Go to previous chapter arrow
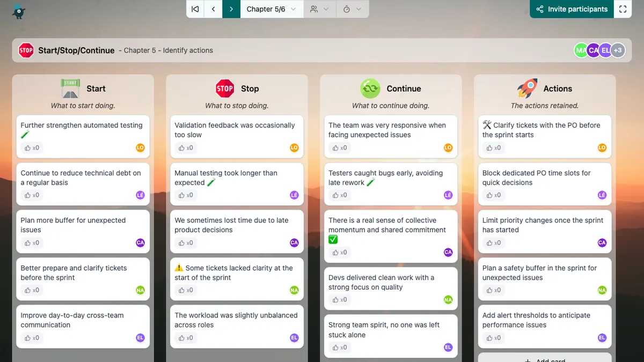 (213, 9)
